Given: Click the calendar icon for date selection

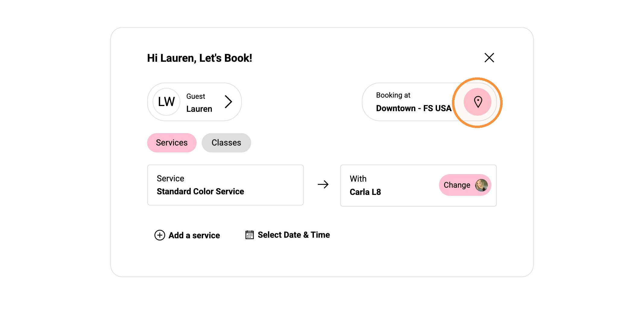Looking at the screenshot, I should (249, 235).
